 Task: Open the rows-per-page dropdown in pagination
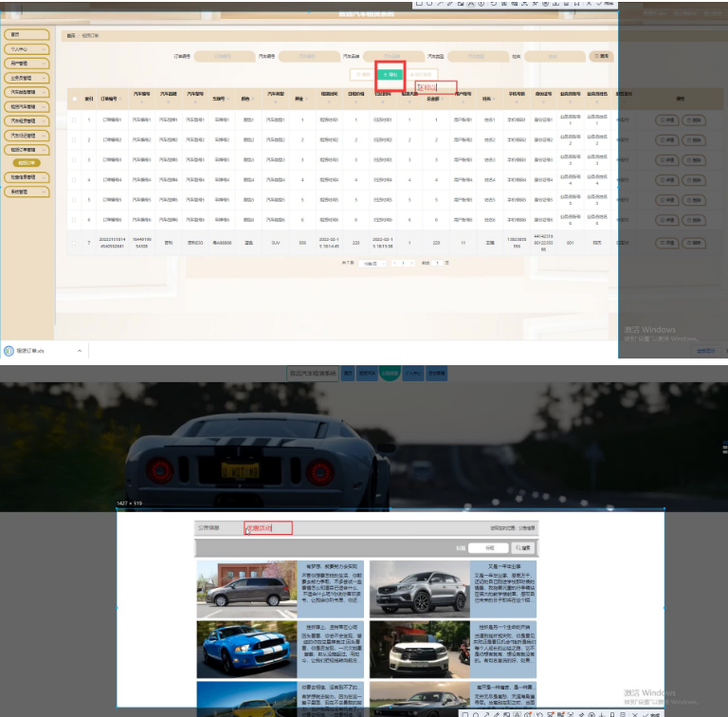tap(373, 264)
